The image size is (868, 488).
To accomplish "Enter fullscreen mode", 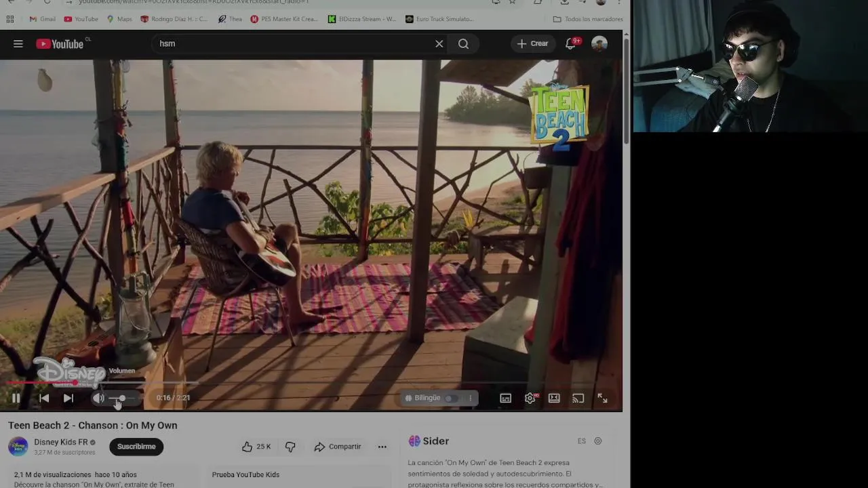I will coord(602,398).
